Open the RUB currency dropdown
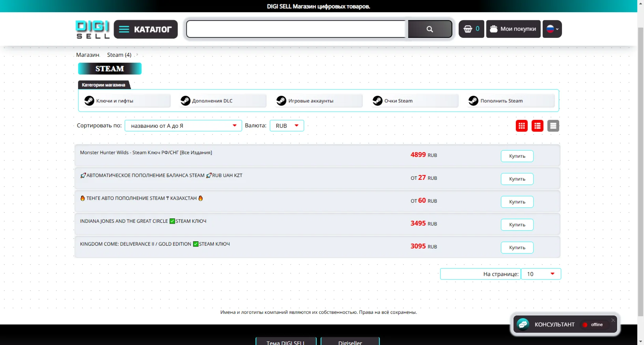Image resolution: width=644 pixels, height=345 pixels. pyautogui.click(x=287, y=126)
